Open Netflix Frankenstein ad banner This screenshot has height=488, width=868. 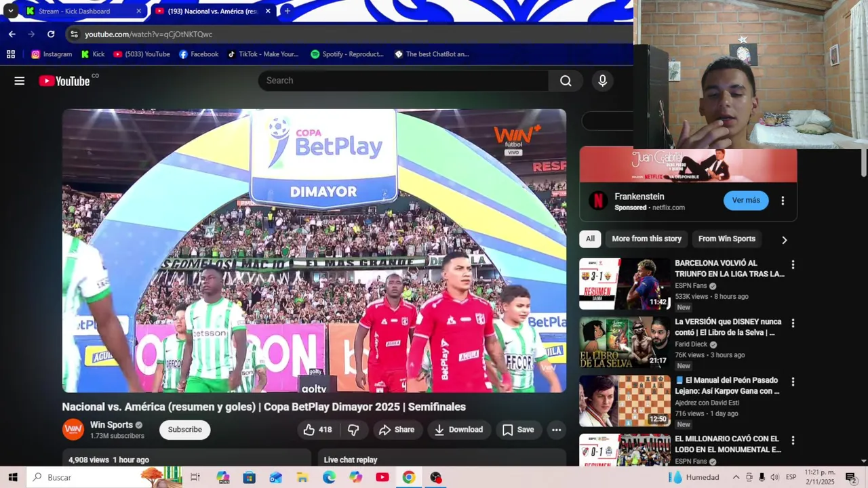pyautogui.click(x=688, y=165)
